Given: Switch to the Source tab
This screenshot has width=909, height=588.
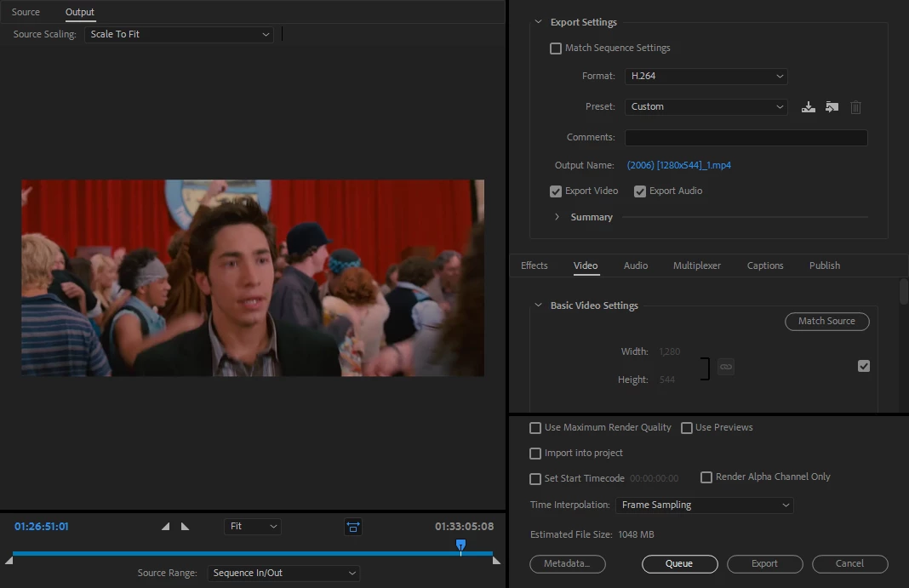Looking at the screenshot, I should pos(26,12).
